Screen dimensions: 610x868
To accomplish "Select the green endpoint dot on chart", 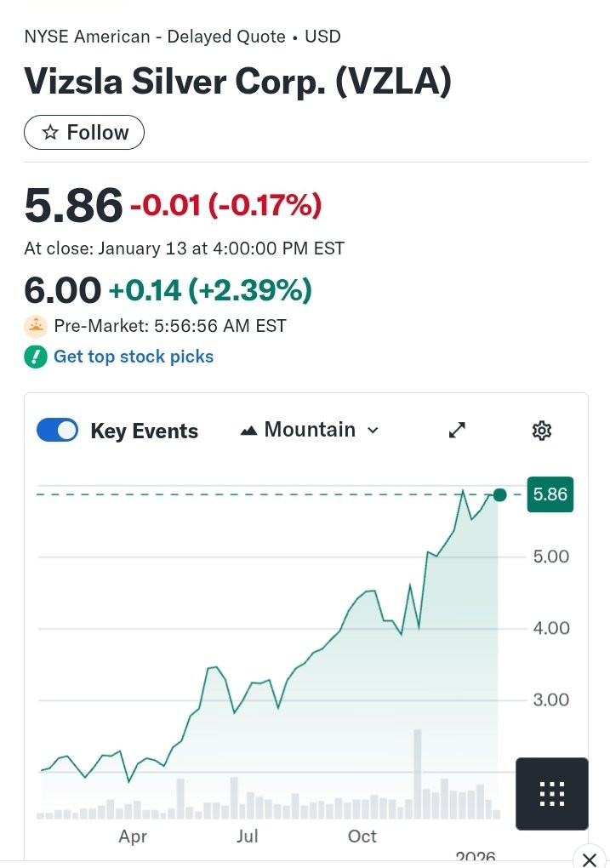I will 499,495.
